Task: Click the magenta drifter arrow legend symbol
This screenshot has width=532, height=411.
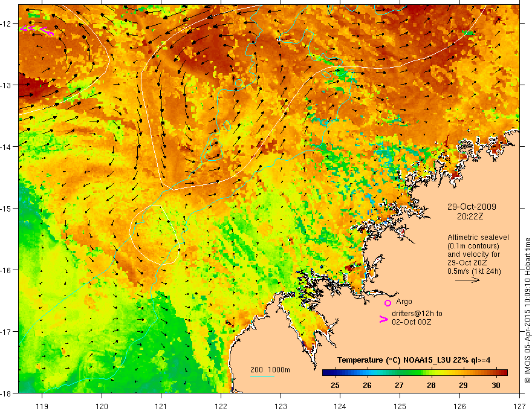Action: (384, 319)
